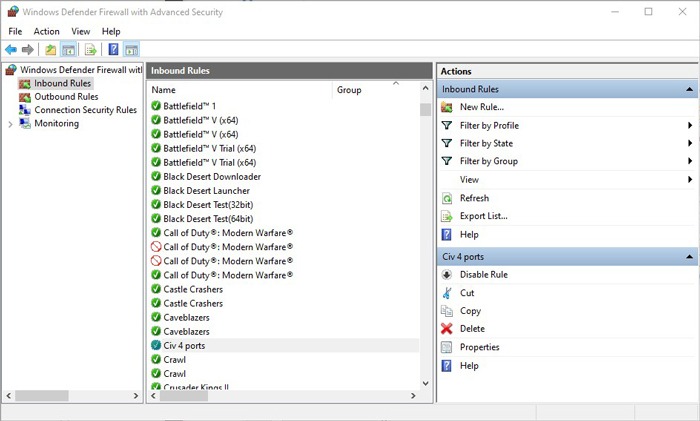The image size is (700, 421).
Task: Click Properties action for Civ 4 ports
Action: tap(479, 347)
